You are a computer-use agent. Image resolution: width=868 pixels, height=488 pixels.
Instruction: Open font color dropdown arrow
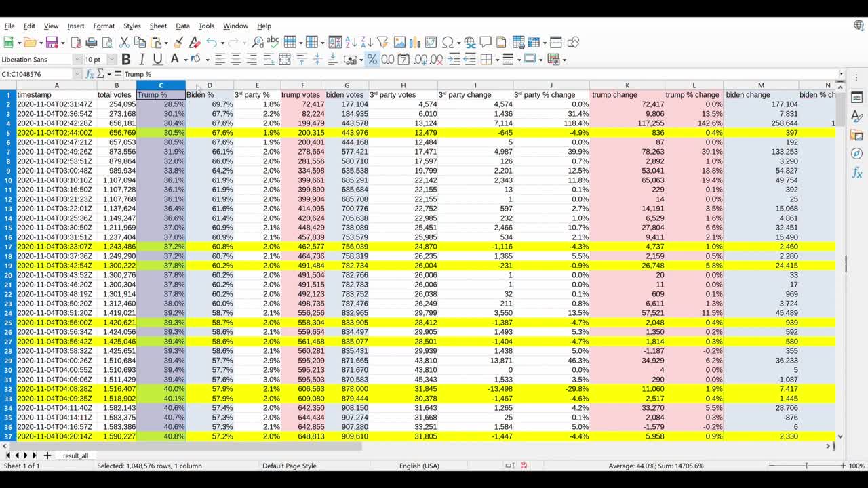click(185, 60)
